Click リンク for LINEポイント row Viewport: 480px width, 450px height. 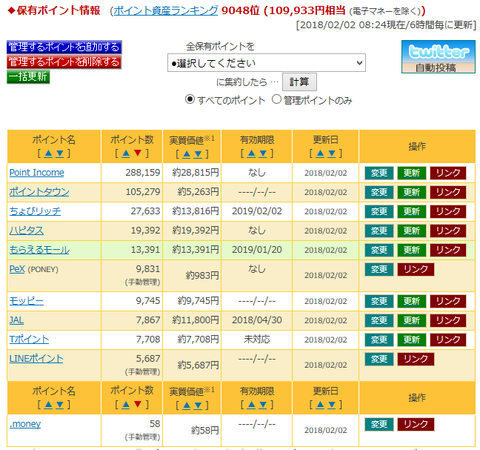pos(416,359)
